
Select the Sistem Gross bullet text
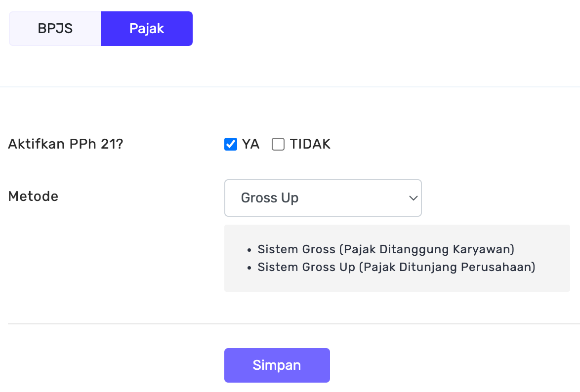386,249
